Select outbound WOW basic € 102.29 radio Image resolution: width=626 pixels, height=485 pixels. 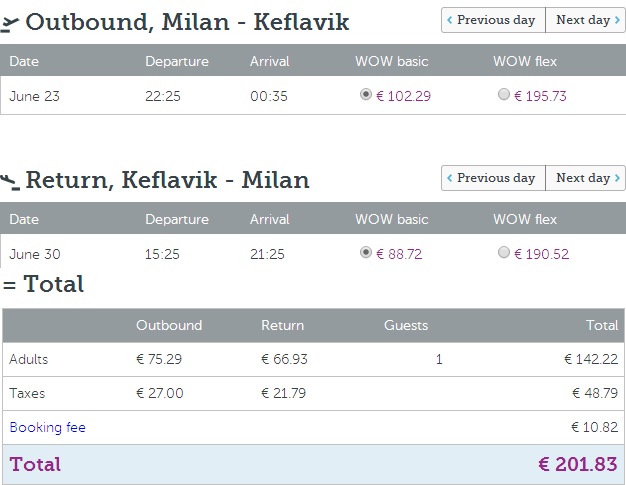[366, 95]
